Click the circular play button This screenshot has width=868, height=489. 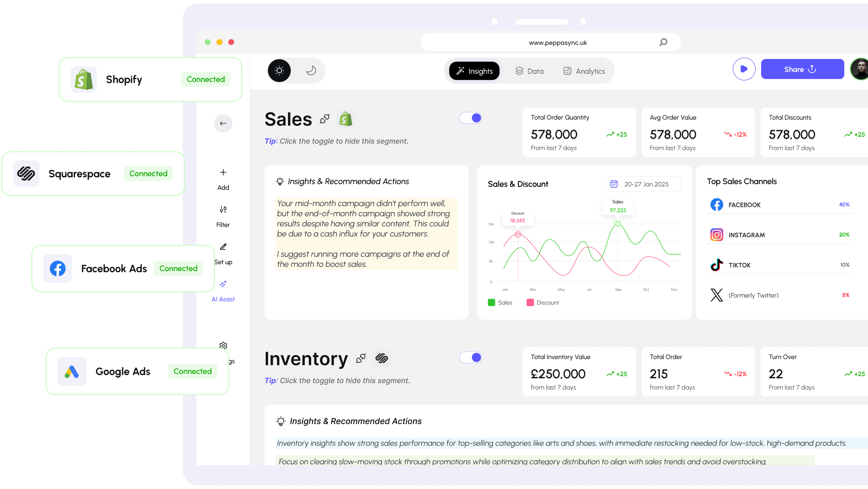coord(744,69)
